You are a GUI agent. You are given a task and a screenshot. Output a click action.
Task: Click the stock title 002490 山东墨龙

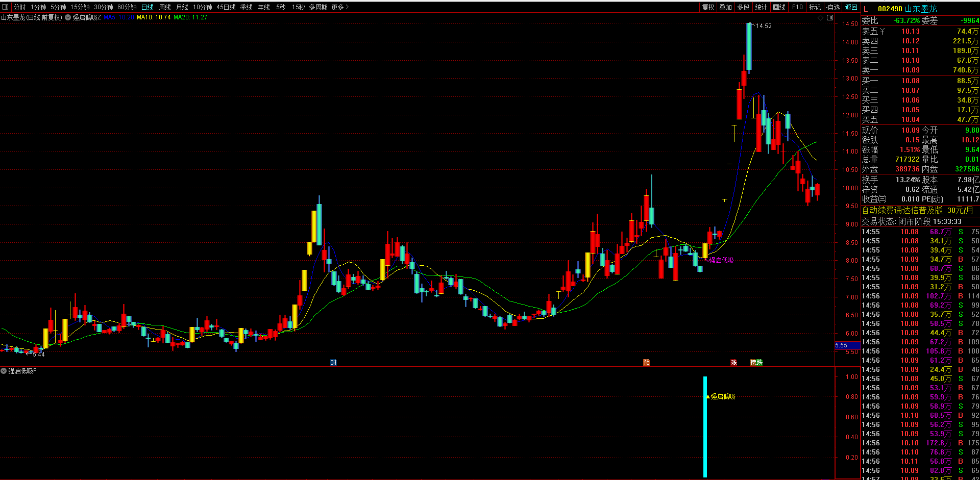click(x=907, y=9)
